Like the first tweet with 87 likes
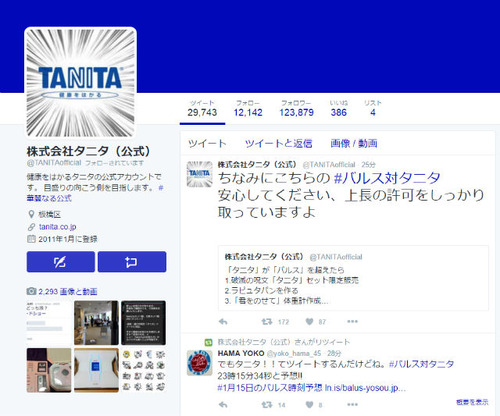 pyautogui.click(x=309, y=322)
